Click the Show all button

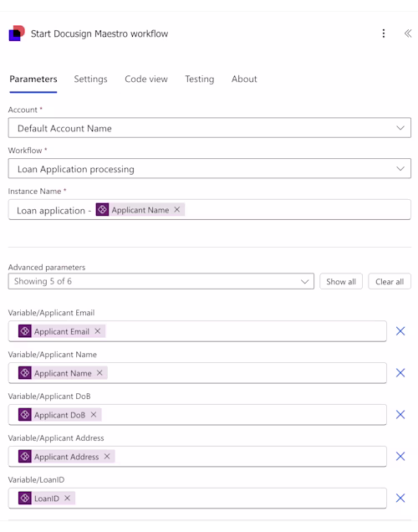341,281
